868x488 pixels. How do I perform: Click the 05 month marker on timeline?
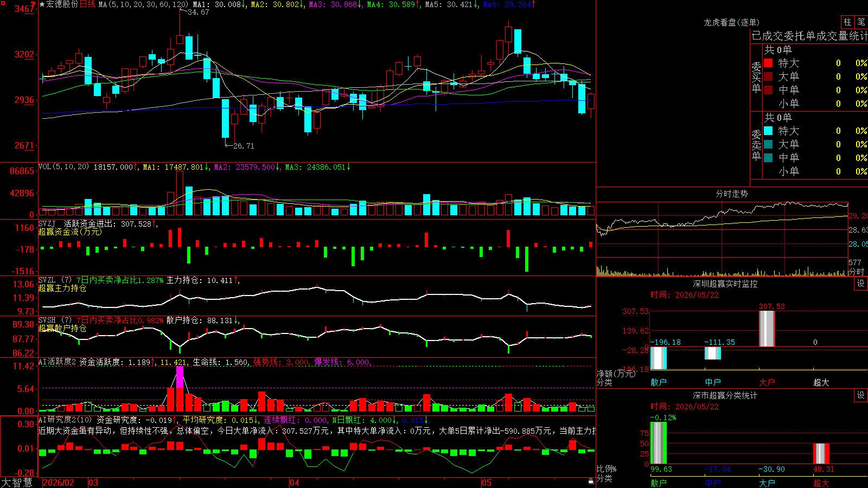point(487,483)
